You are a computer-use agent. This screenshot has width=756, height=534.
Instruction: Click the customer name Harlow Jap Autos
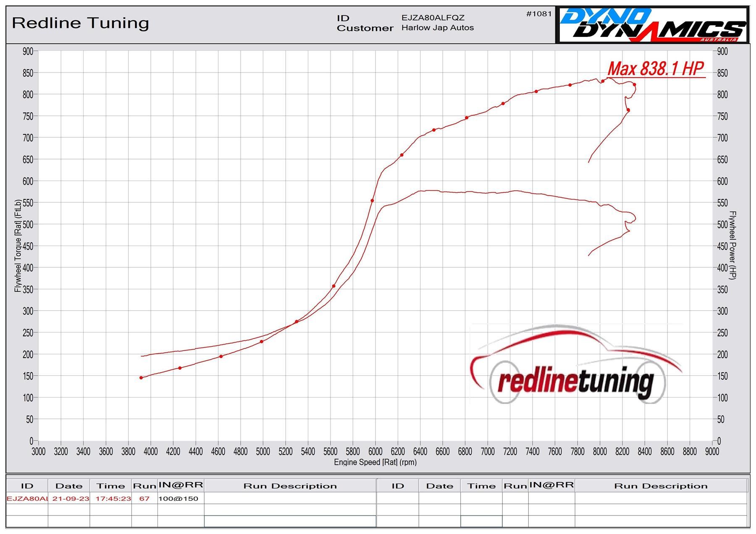coord(438,28)
